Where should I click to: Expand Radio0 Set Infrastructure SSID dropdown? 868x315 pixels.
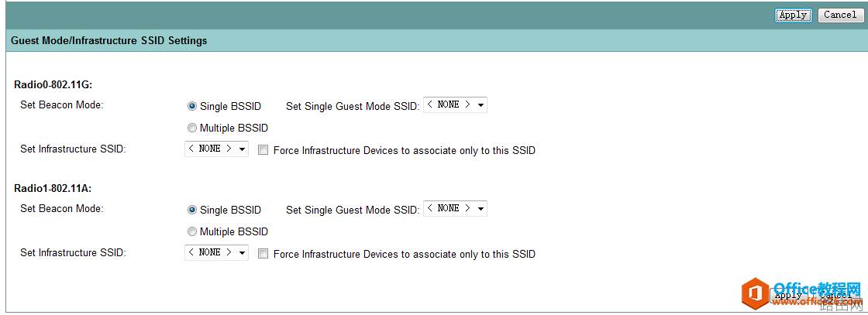(x=216, y=149)
